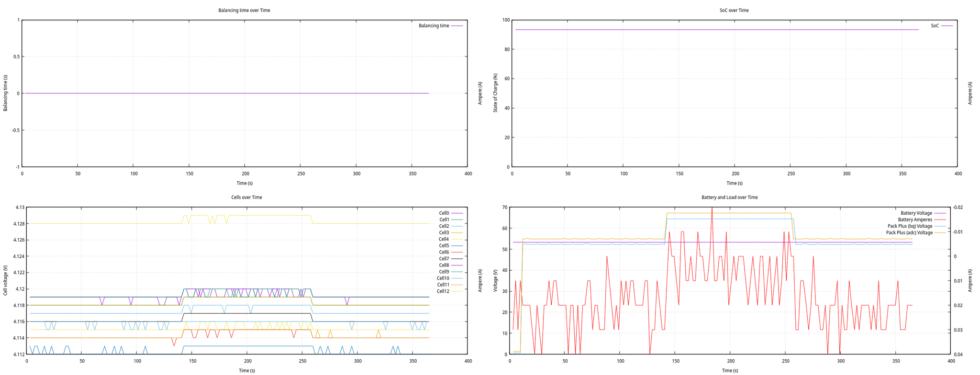Screen dimensions: 980x375
Task: Click "Time (s)" under the Cells plot
Action: [x=246, y=371]
